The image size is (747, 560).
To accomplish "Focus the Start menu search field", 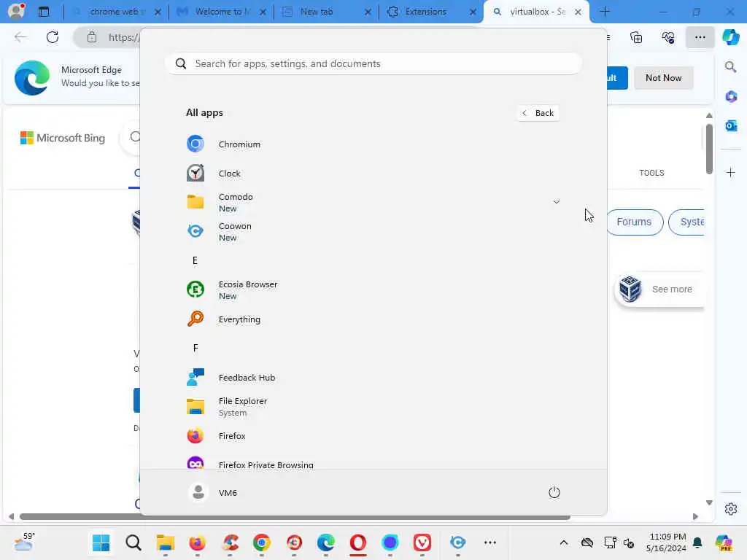I will click(x=373, y=63).
